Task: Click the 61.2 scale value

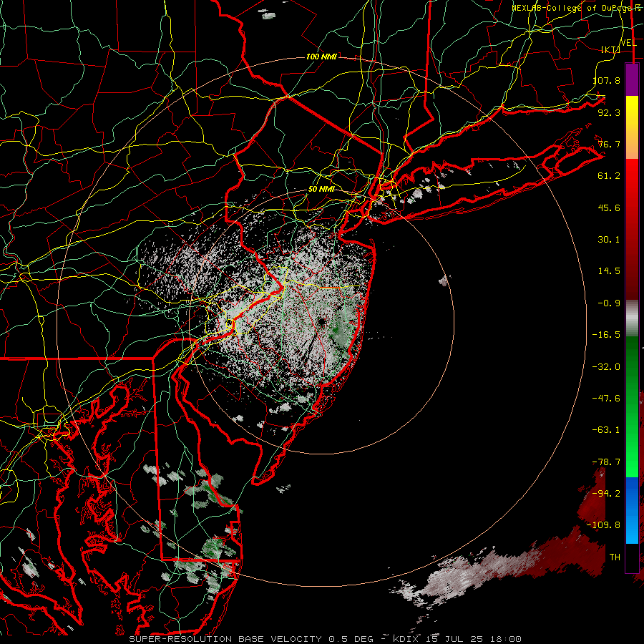Action: click(609, 176)
